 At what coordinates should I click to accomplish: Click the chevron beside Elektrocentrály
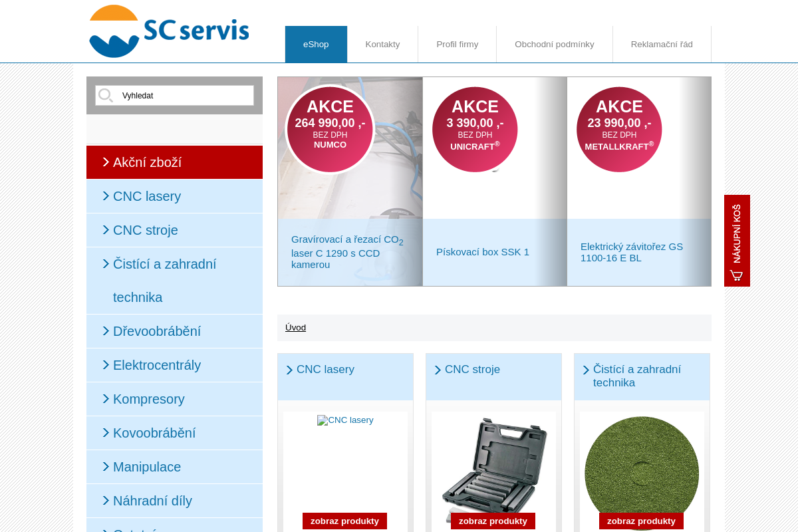click(106, 364)
